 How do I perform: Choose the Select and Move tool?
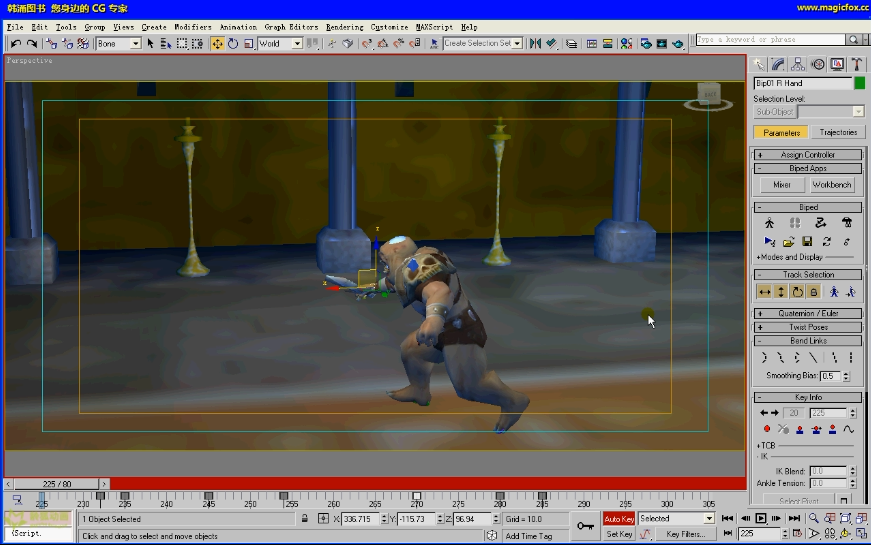point(217,43)
